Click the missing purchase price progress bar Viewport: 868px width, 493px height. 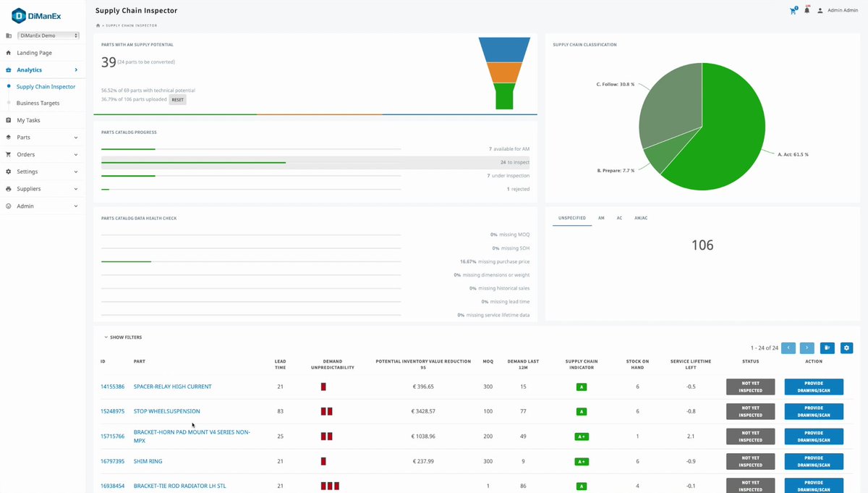pyautogui.click(x=251, y=261)
